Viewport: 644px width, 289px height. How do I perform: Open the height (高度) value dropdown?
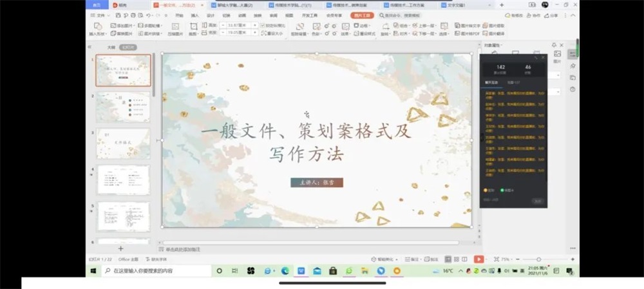254,25
